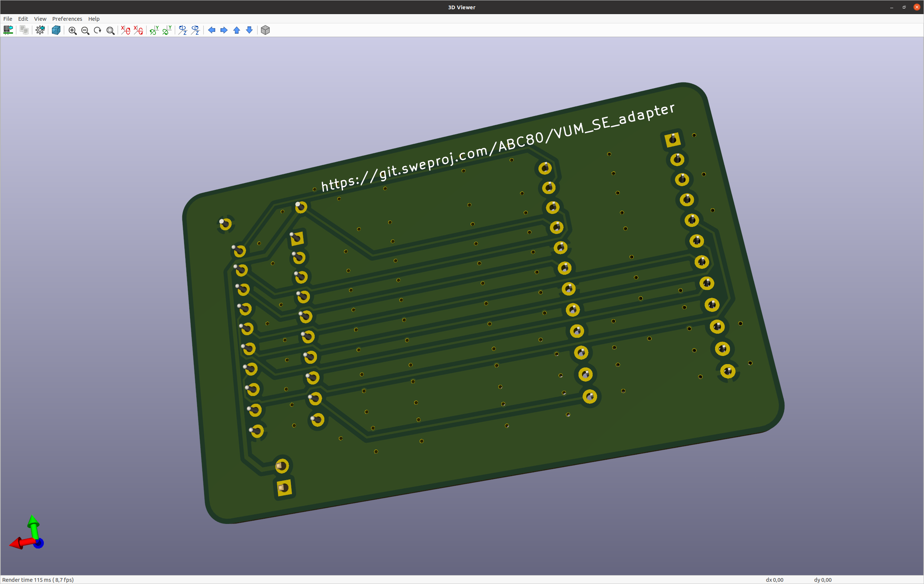Toggle orthographic projection cube icon
Viewport: 924px width, 584px height.
265,30
